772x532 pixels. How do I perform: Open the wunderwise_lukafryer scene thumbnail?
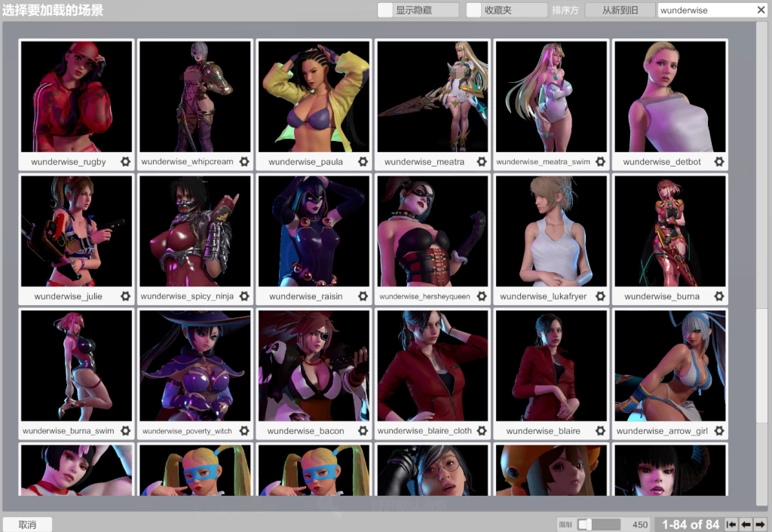click(550, 231)
